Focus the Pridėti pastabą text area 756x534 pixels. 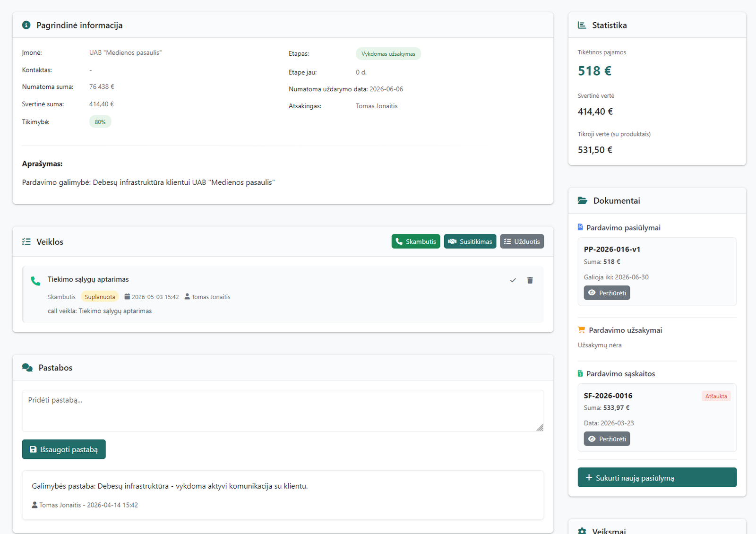[x=283, y=410]
